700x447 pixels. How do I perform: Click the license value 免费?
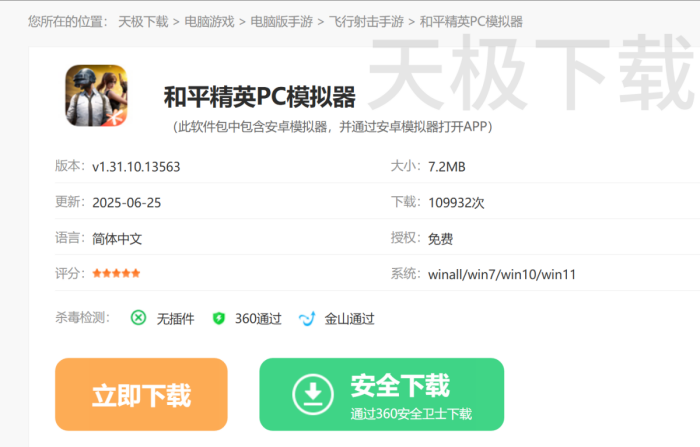(440, 239)
